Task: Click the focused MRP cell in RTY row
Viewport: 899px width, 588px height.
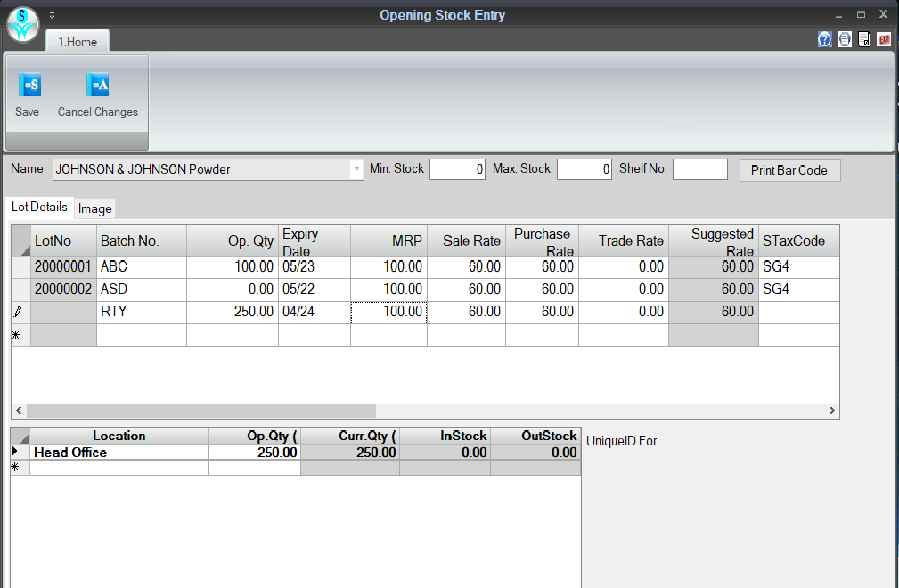Action: coord(388,313)
